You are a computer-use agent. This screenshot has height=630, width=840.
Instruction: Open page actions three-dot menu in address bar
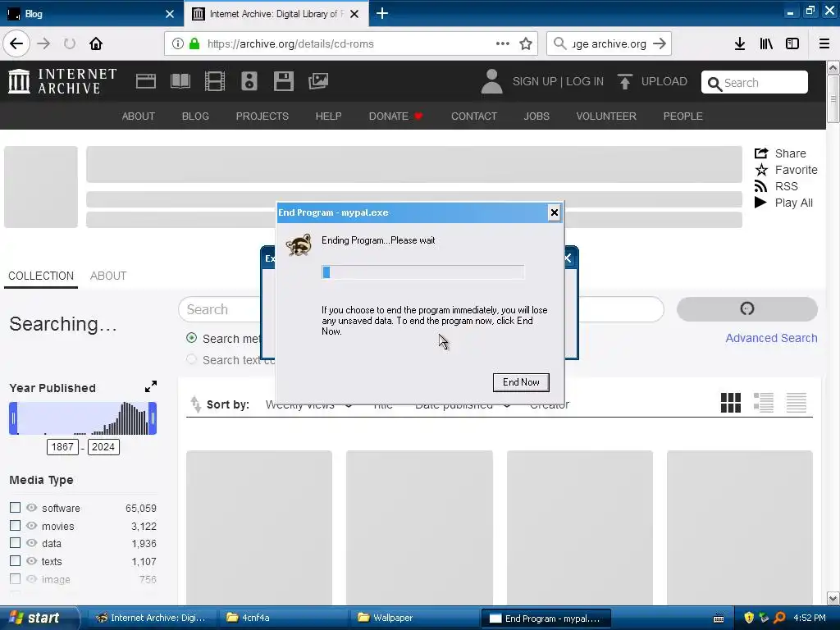tap(503, 43)
